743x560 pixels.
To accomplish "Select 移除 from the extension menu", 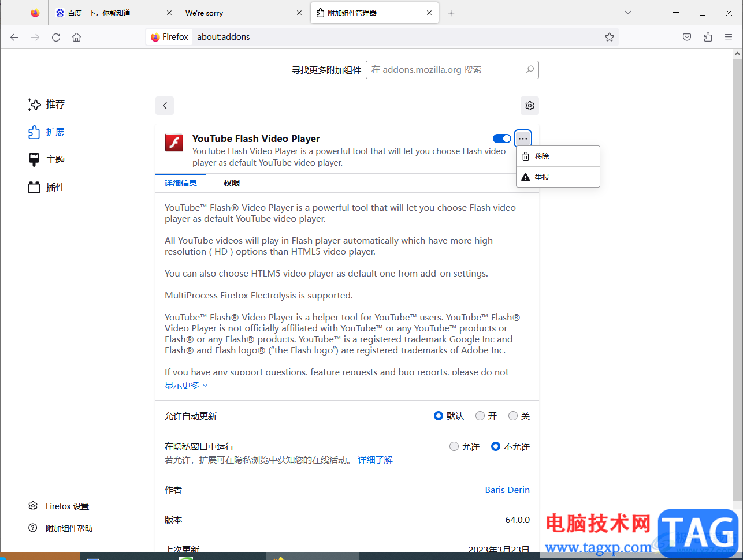I will (x=558, y=156).
